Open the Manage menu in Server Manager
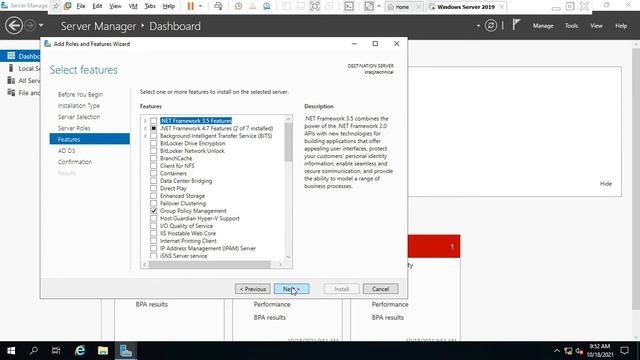This screenshot has height=360, width=640. tap(543, 26)
